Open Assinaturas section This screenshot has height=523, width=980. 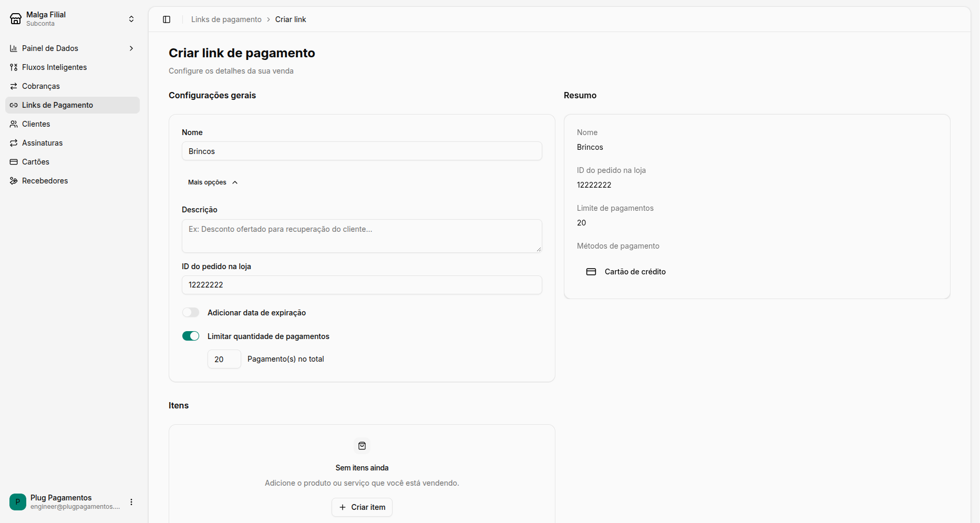(73, 143)
